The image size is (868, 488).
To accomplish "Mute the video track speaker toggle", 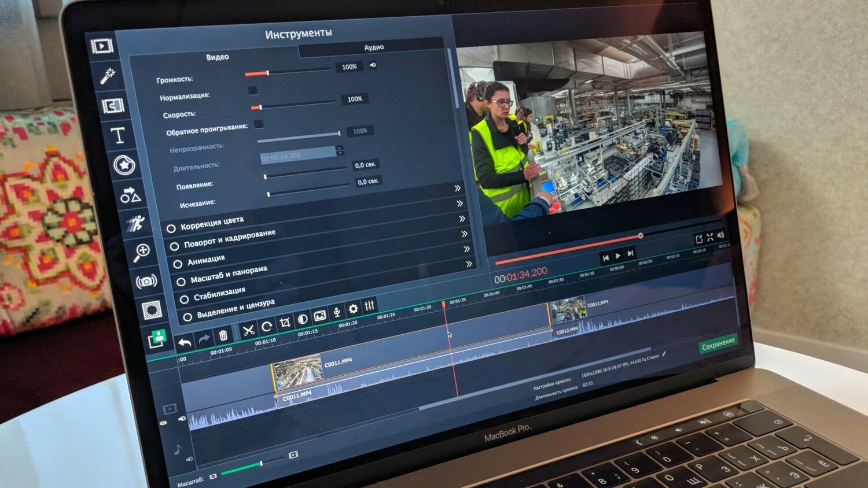I will click(182, 418).
